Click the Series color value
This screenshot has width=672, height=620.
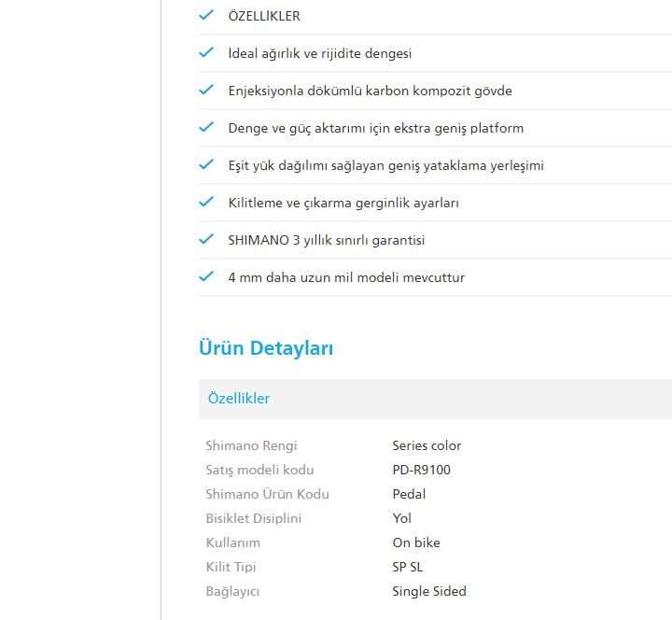(x=427, y=445)
